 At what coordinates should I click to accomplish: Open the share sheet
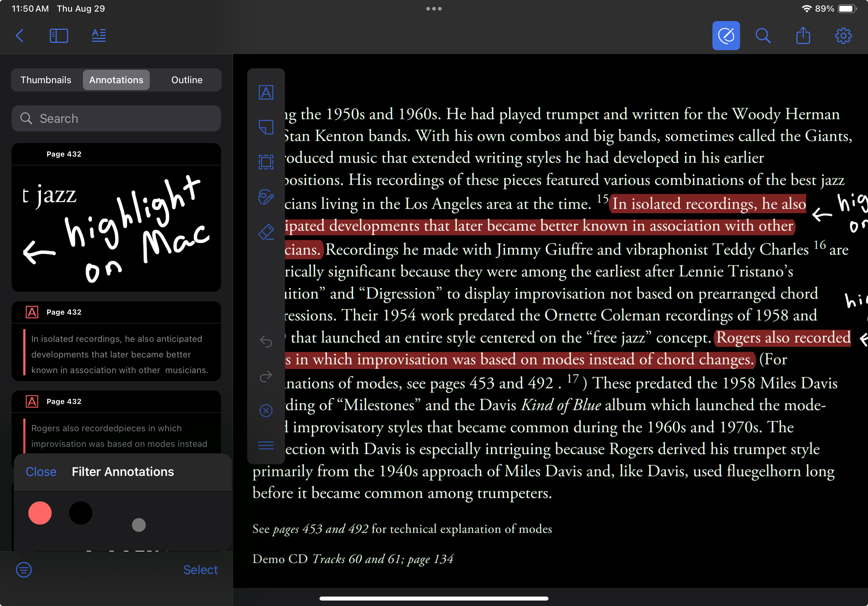(803, 36)
